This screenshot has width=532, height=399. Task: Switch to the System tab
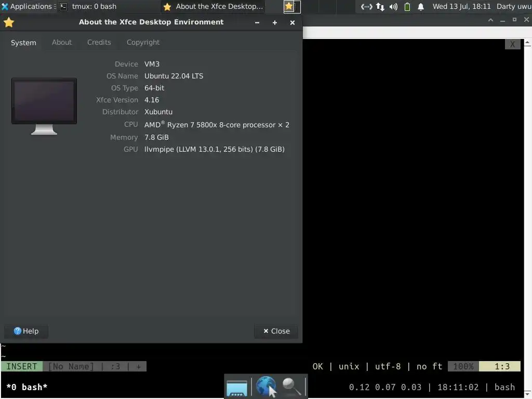point(23,43)
